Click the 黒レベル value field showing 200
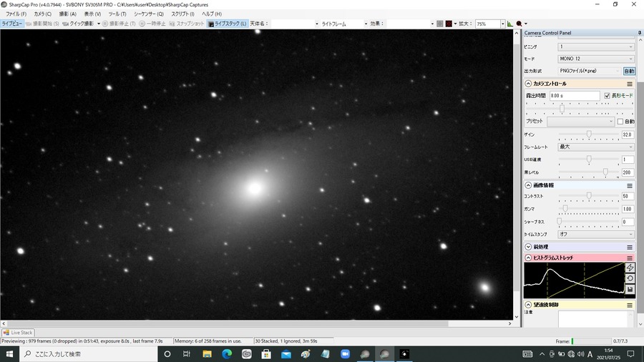 pyautogui.click(x=628, y=172)
